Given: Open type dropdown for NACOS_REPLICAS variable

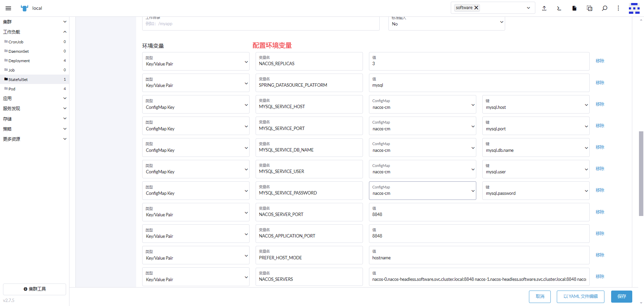Looking at the screenshot, I should pyautogui.click(x=196, y=61).
